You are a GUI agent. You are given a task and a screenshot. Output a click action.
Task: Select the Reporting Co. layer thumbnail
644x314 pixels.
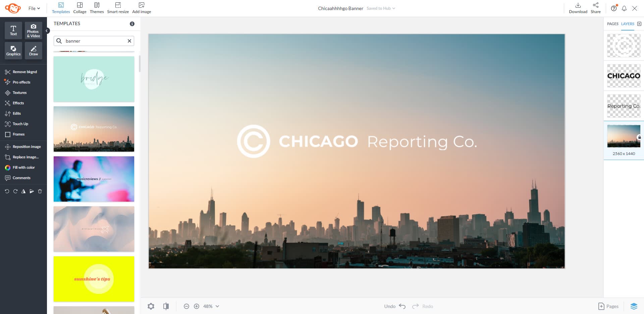pyautogui.click(x=624, y=106)
